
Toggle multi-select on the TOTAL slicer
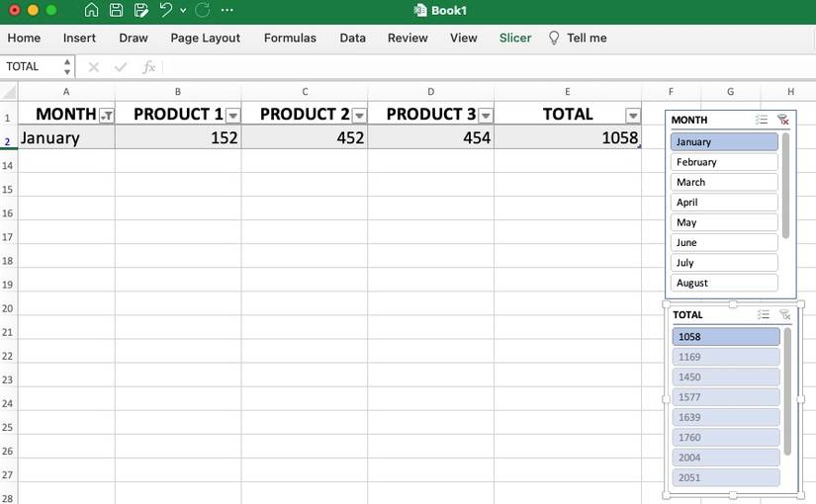763,314
